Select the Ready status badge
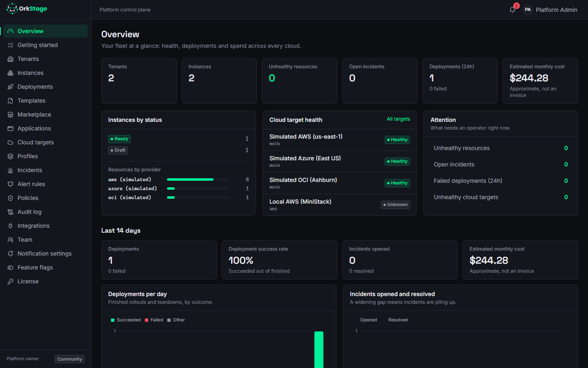This screenshot has height=368, width=588. coord(119,139)
